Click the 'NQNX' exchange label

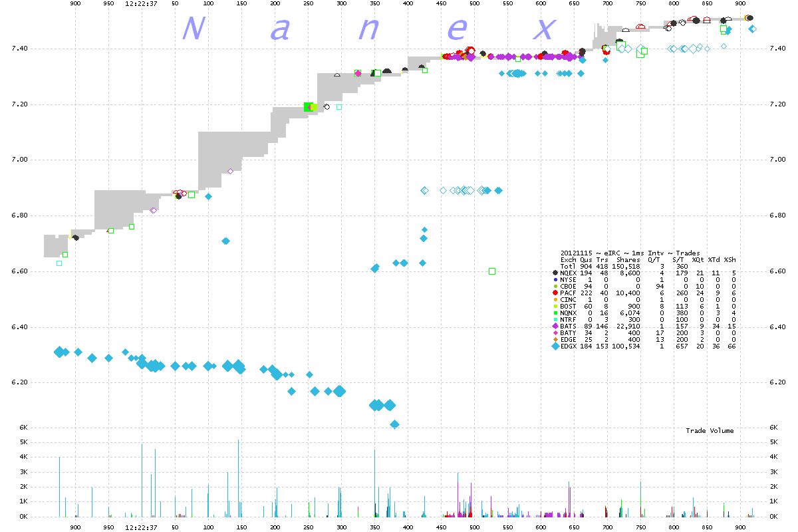pos(569,313)
